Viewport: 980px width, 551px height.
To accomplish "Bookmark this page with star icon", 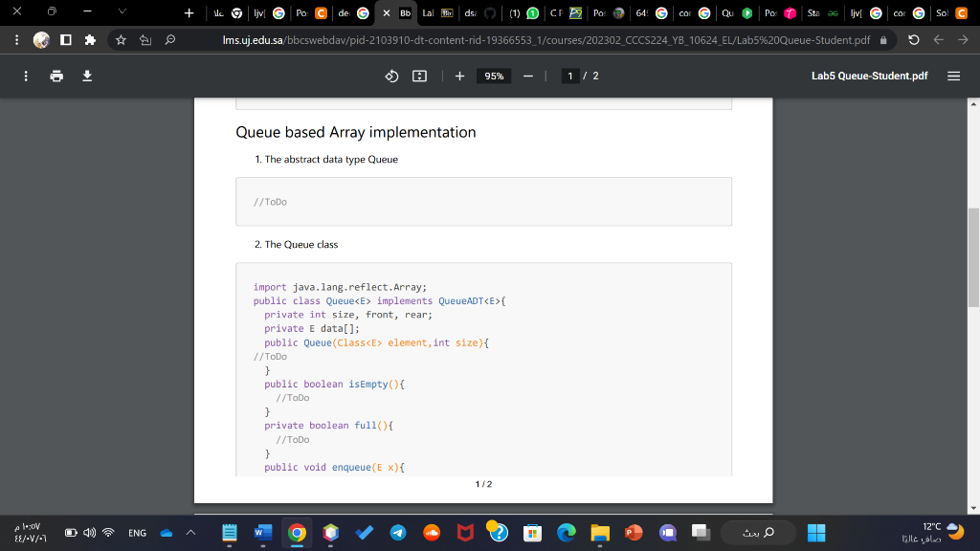I will [121, 39].
